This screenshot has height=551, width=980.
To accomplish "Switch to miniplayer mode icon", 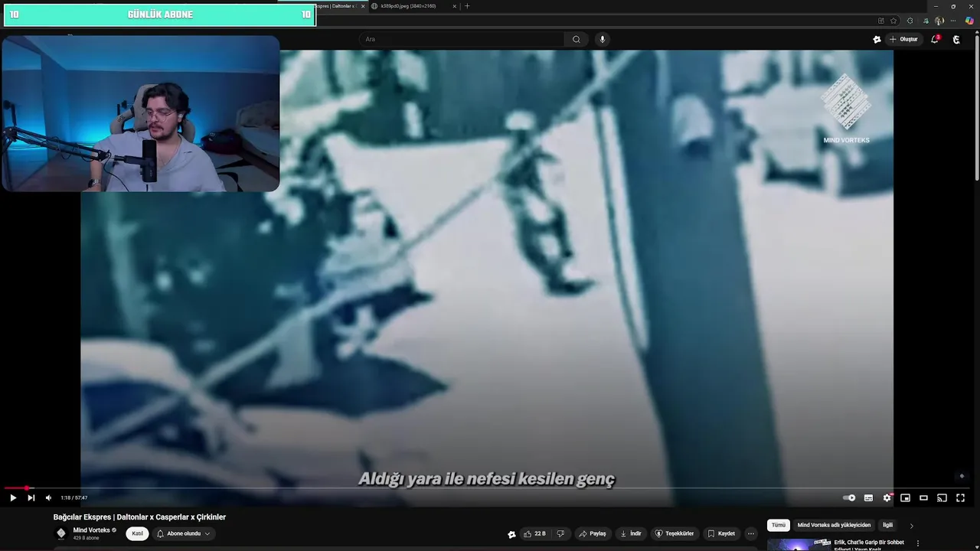I will click(x=905, y=497).
